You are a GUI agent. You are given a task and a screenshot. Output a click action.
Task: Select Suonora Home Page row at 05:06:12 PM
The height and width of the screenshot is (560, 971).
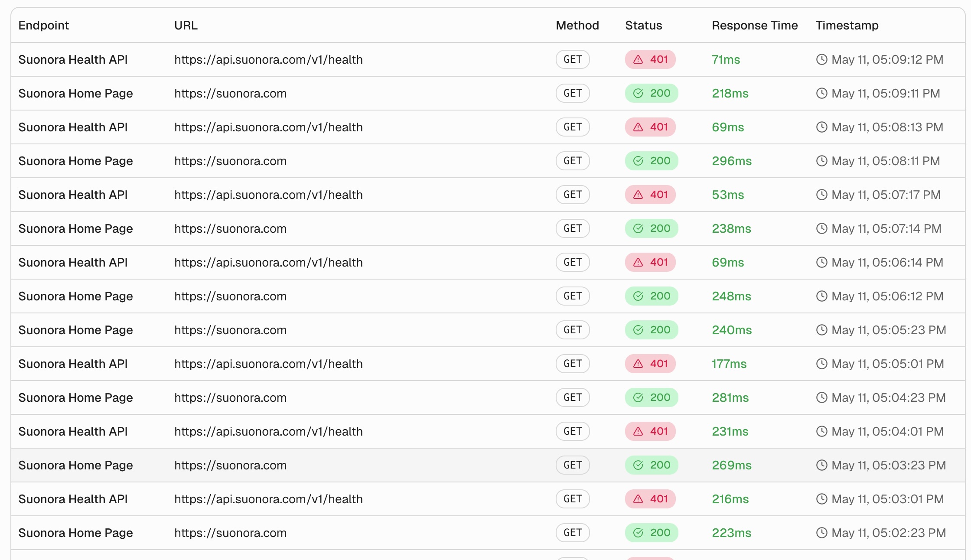(x=488, y=296)
